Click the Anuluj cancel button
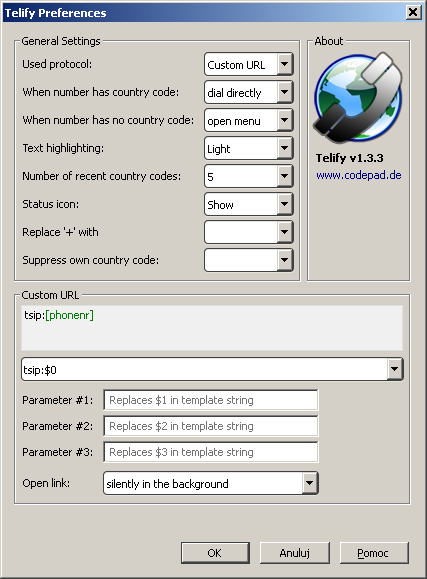427x579 pixels. click(x=294, y=553)
